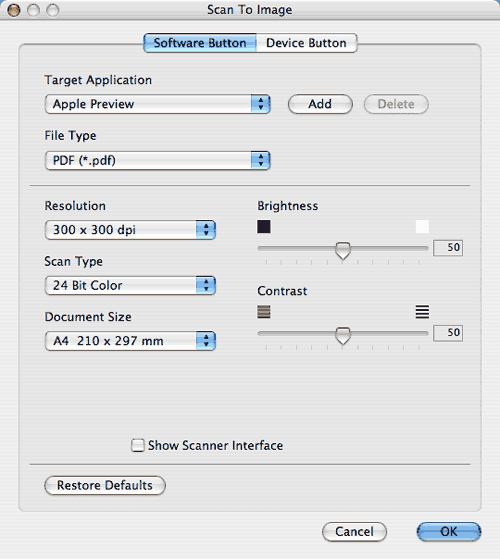Open the File Type dropdown
500x559 pixels.
158,160
